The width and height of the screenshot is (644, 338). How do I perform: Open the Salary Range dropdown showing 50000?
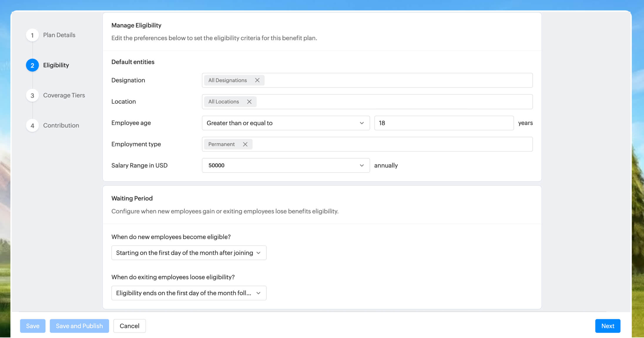point(286,165)
